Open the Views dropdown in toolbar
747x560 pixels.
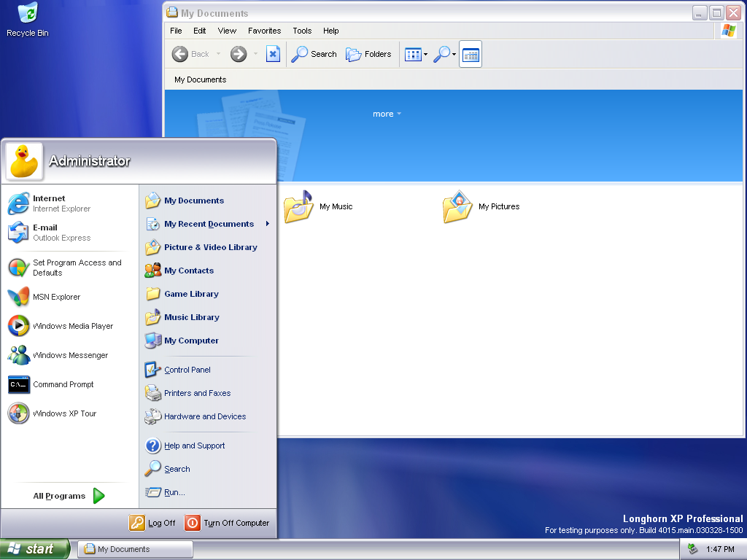pyautogui.click(x=417, y=54)
